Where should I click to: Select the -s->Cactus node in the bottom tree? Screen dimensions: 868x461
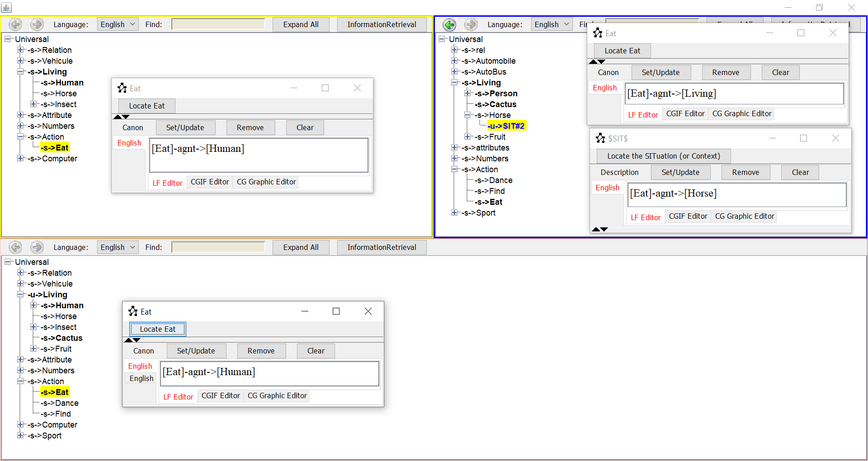pos(61,338)
